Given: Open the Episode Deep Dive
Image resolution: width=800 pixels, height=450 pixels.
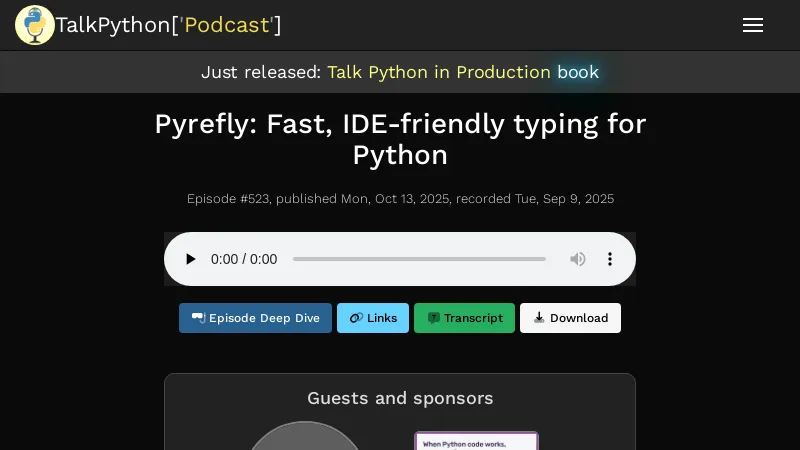Looking at the screenshot, I should click(x=255, y=318).
